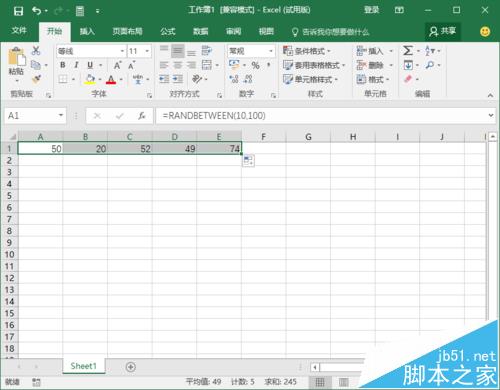Screen dimensions: 500x390
Task: Click the Undo arrow icon
Action: click(x=37, y=11)
